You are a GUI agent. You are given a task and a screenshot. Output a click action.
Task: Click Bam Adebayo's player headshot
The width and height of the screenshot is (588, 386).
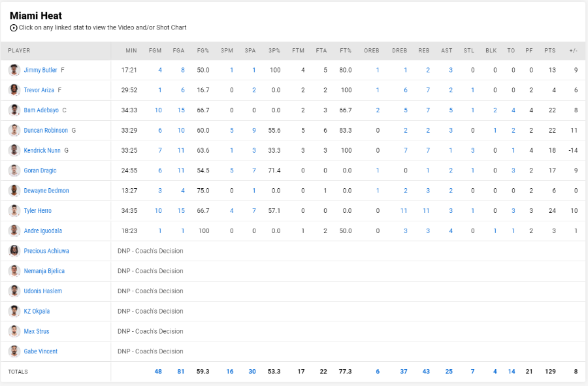(14, 110)
